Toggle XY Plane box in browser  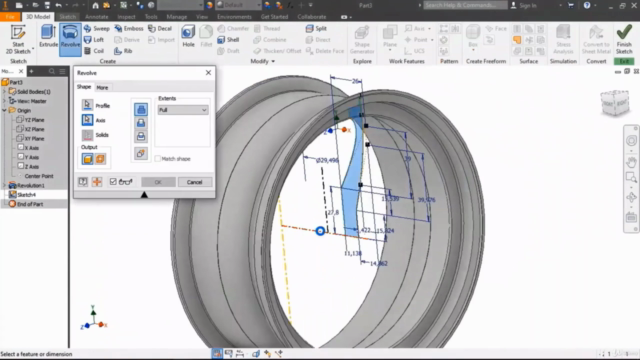(x=20, y=138)
